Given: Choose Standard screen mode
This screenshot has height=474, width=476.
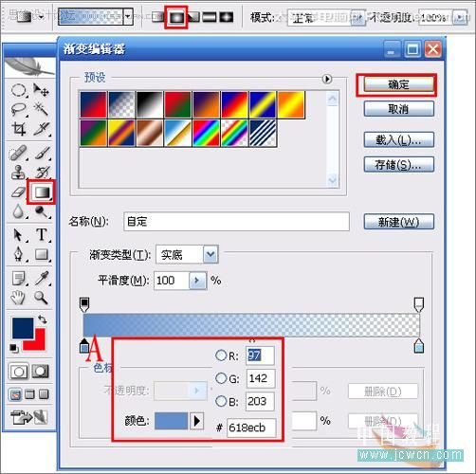Looking at the screenshot, I should (x=15, y=394).
